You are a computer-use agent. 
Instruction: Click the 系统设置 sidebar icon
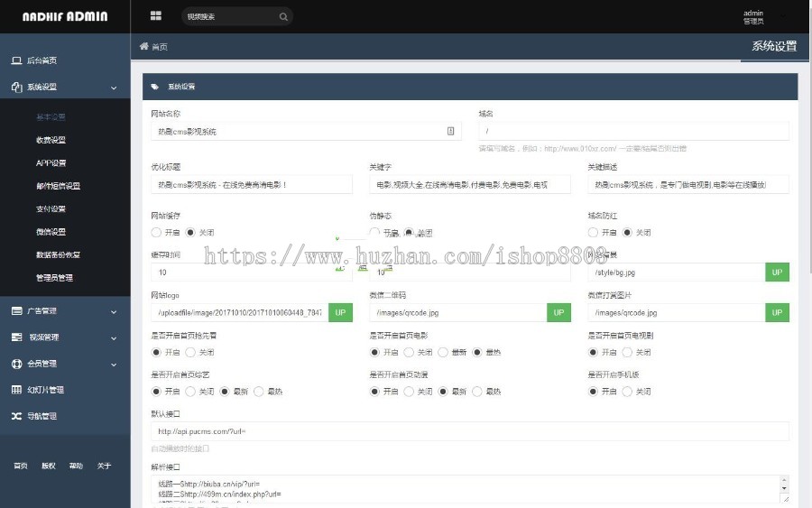16,87
